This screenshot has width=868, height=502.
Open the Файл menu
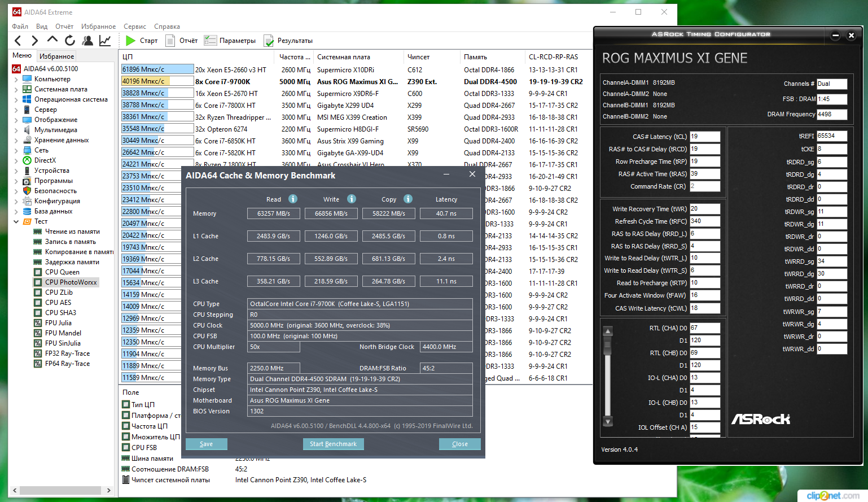pos(20,27)
